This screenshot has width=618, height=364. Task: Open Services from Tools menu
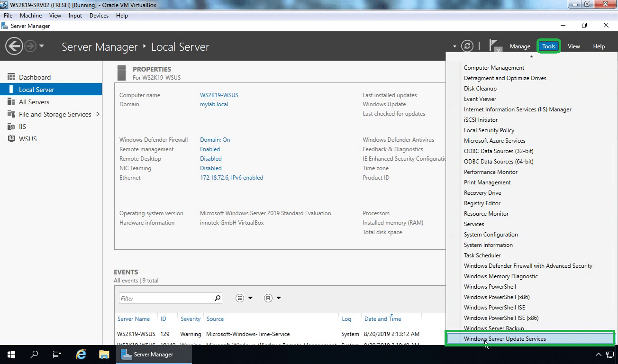474,224
